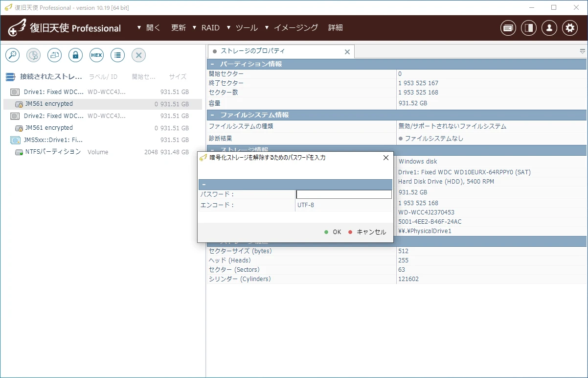The height and width of the screenshot is (378, 588).
Task: Click the round X close storage icon
Action: pos(138,55)
